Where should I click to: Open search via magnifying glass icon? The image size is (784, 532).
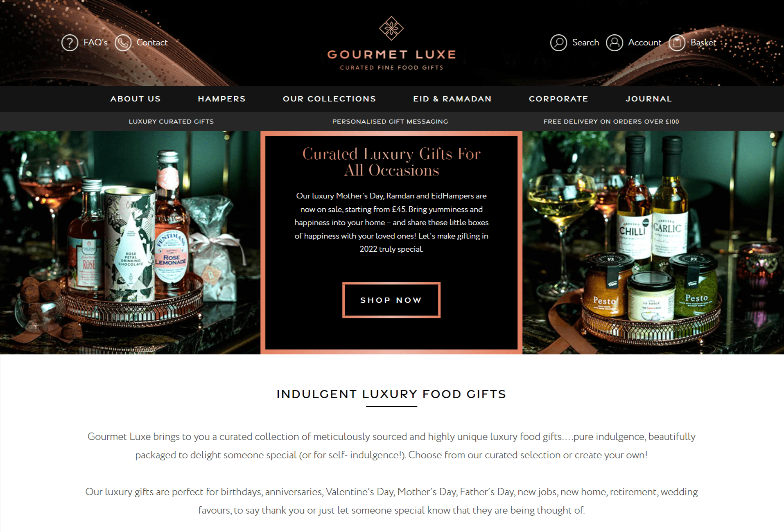pyautogui.click(x=558, y=43)
